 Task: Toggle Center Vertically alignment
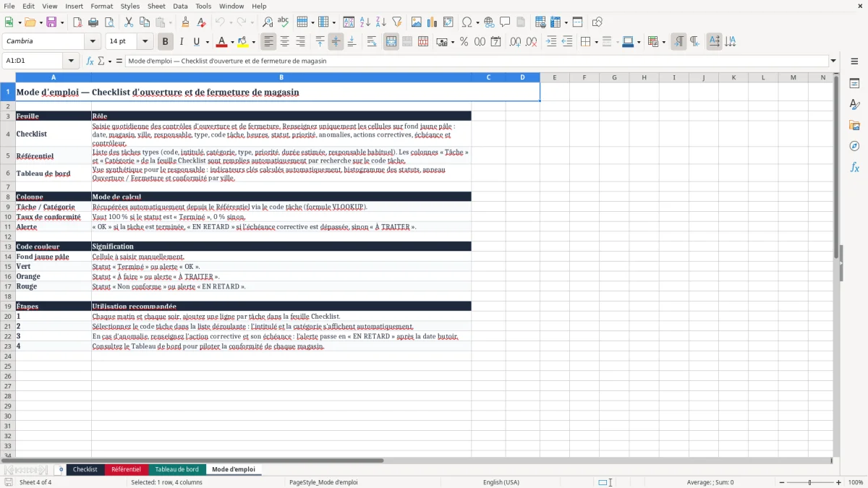[x=336, y=42]
